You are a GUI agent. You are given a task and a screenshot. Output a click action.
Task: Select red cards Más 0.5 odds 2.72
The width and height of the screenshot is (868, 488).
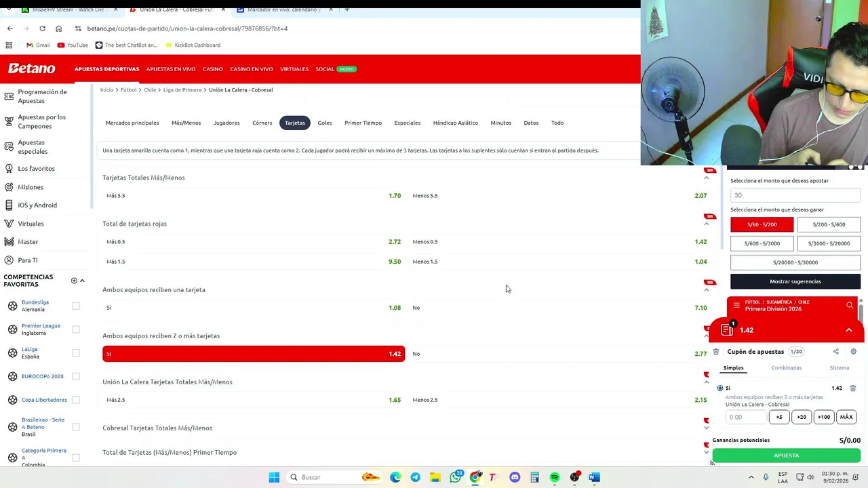pos(254,241)
